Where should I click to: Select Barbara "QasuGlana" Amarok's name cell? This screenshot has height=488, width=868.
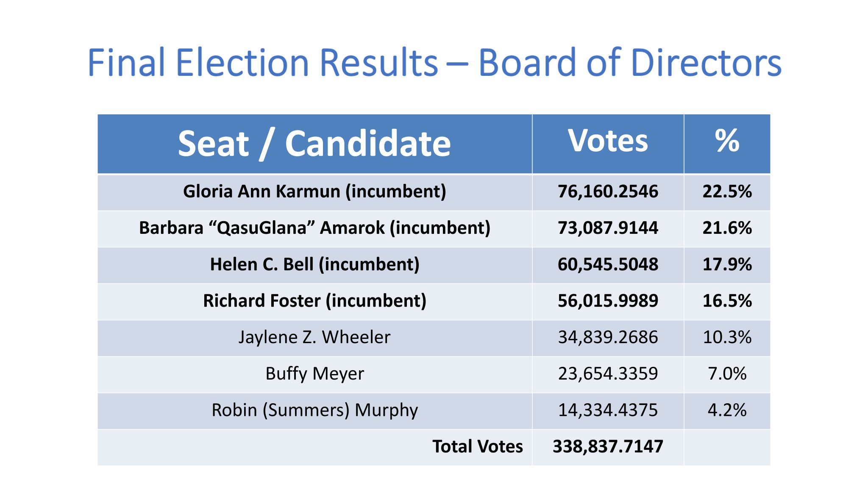click(x=314, y=228)
